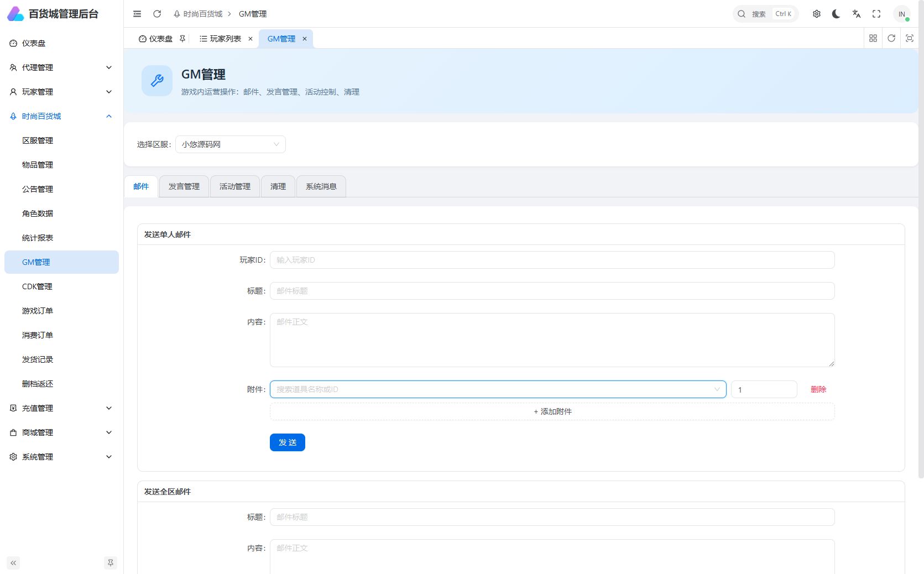Screen dimensions: 924x574
Task: Expand the 代理管理 sidebar menu
Action: coord(61,67)
